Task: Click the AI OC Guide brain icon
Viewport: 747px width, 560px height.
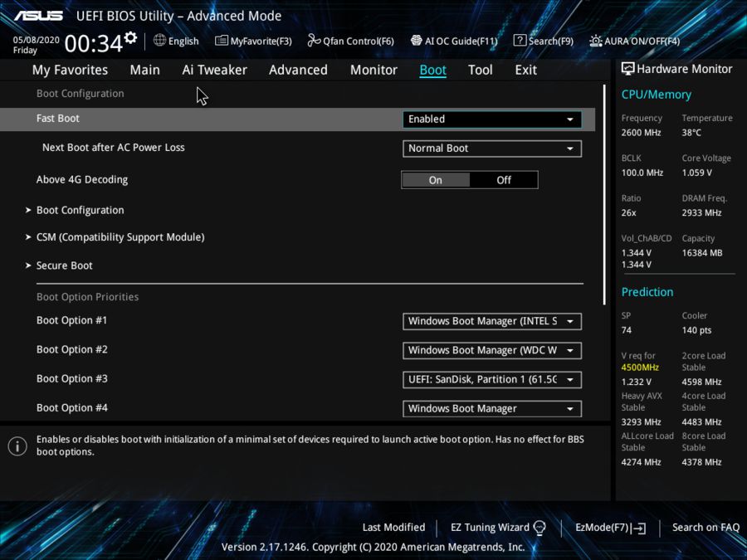Action: [417, 41]
